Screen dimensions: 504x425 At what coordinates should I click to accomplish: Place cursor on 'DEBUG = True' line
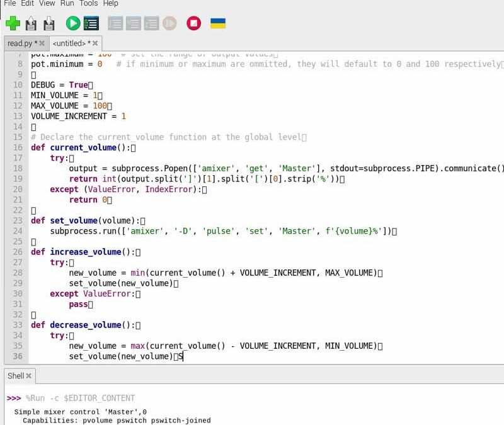pyautogui.click(x=60, y=85)
